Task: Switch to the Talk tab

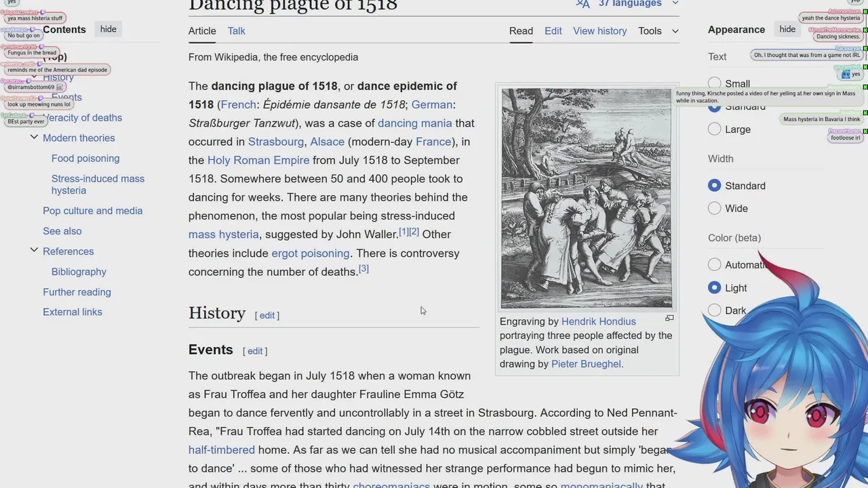Action: (x=237, y=30)
